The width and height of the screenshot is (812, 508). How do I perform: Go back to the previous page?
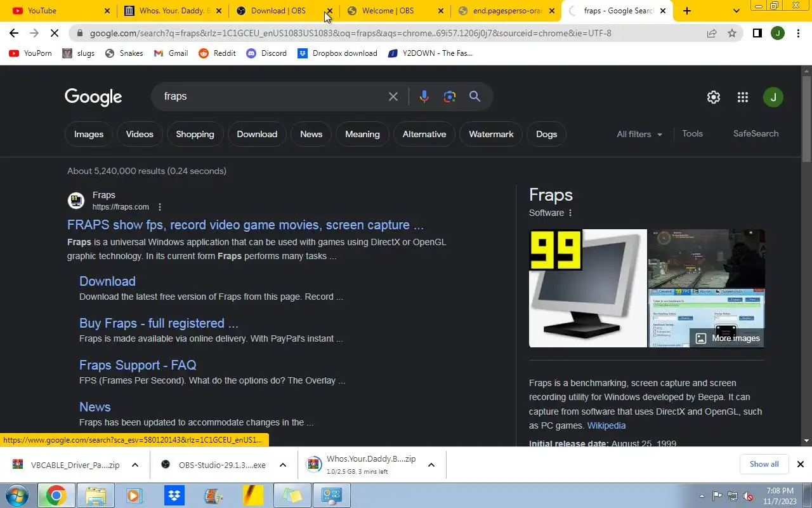click(14, 33)
